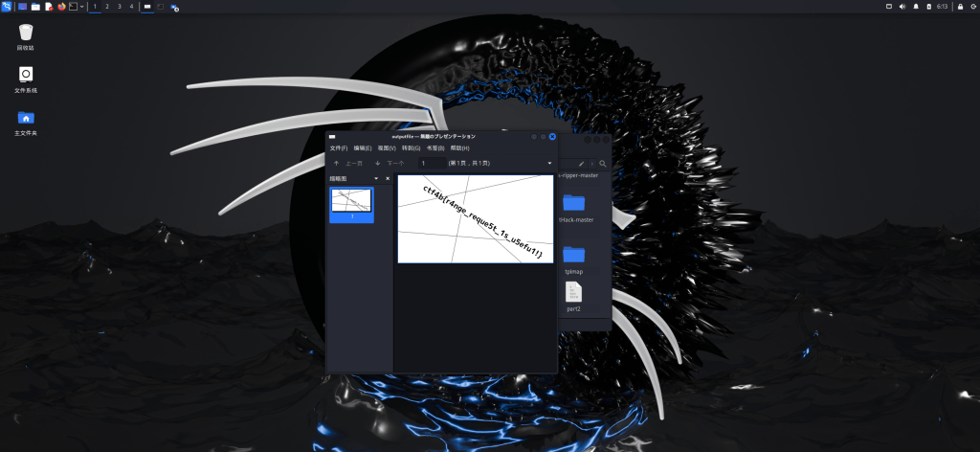This screenshot has height=452, width=980.
Task: Open the terminal emulator launcher
Action: click(x=73, y=7)
